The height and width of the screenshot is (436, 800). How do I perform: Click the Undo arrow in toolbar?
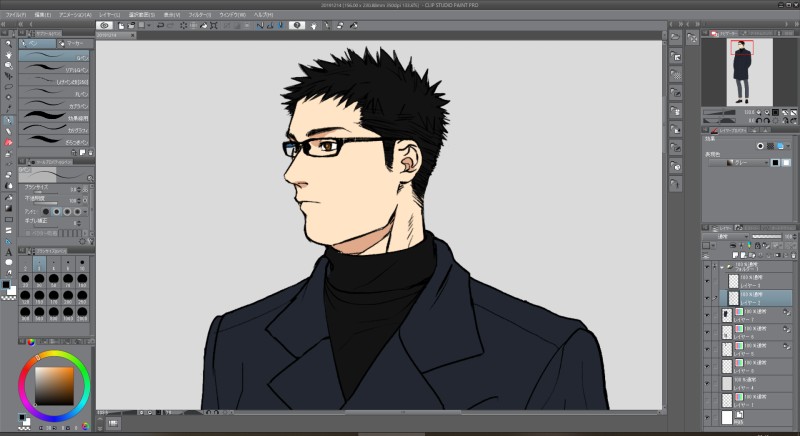160,25
